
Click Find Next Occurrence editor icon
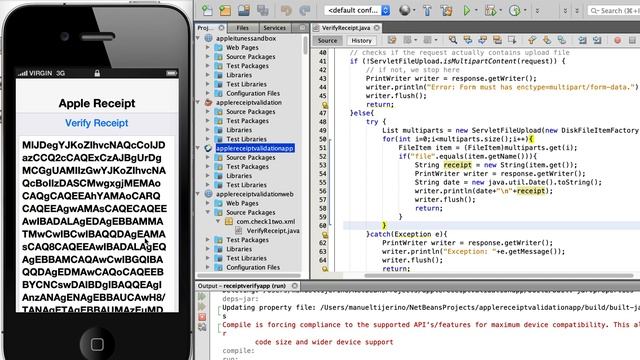tap(482, 40)
